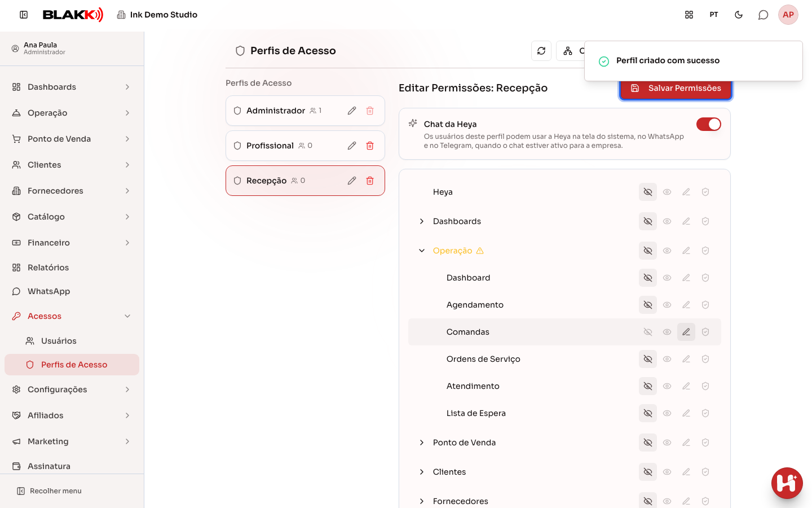Turn off the Chat da Heya switch
Screen dimensions: 812x508
coord(709,124)
